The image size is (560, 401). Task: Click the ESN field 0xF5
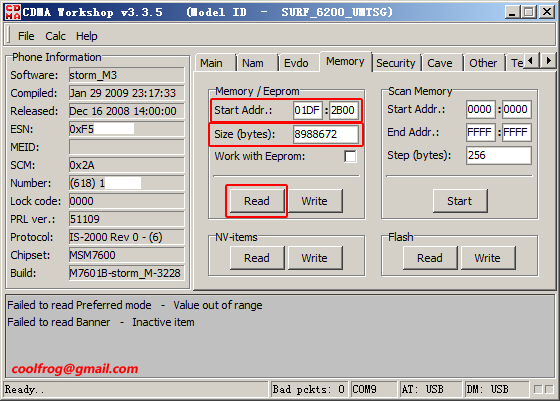pyautogui.click(x=126, y=129)
